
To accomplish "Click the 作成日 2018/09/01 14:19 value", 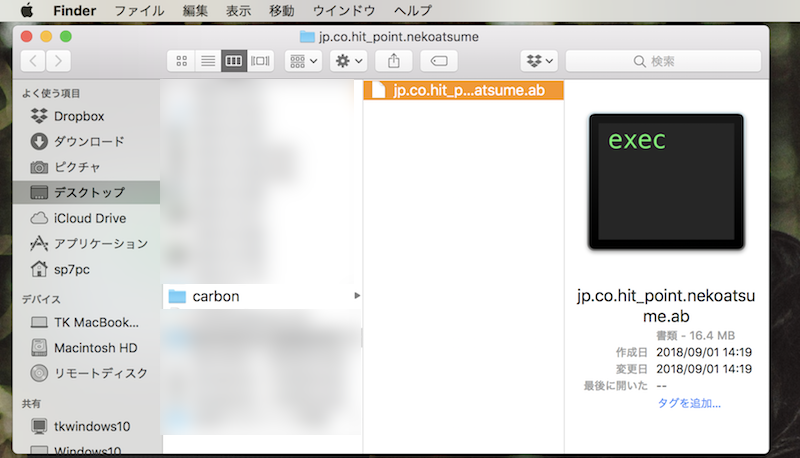I will 704,352.
